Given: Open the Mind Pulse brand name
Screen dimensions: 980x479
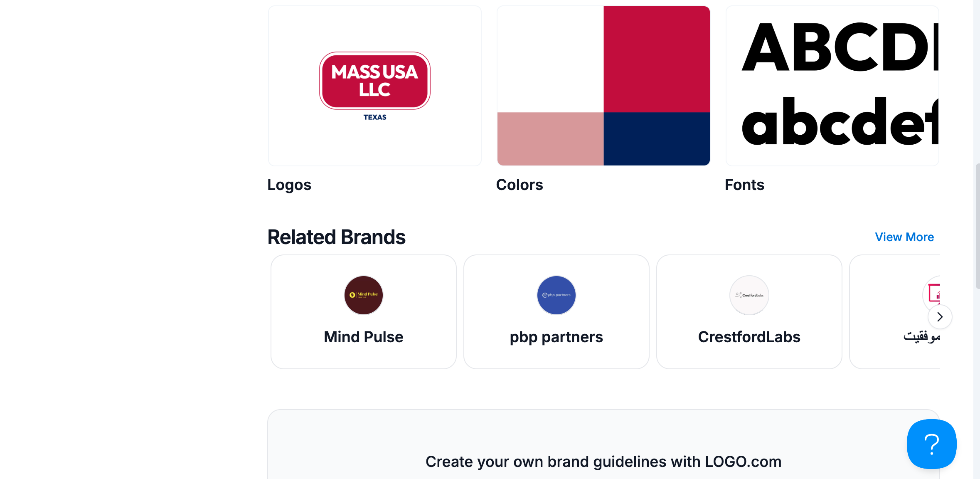Looking at the screenshot, I should [363, 337].
